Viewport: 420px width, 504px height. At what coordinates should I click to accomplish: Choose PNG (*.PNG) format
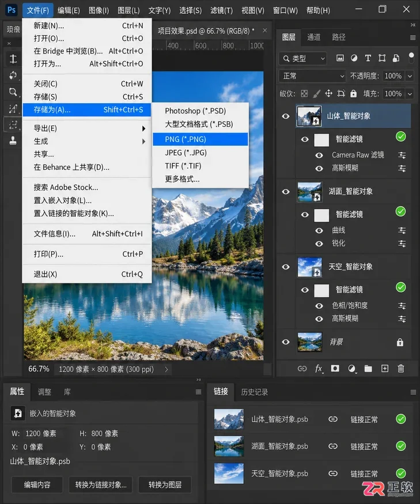[x=200, y=139]
